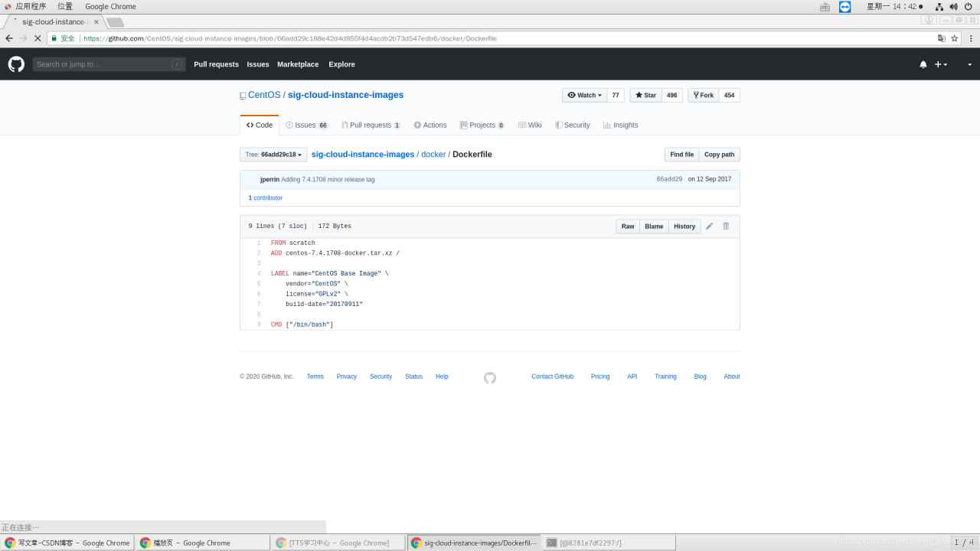Switch to repo Pull requests tab
The image size is (980, 551).
pos(371,125)
